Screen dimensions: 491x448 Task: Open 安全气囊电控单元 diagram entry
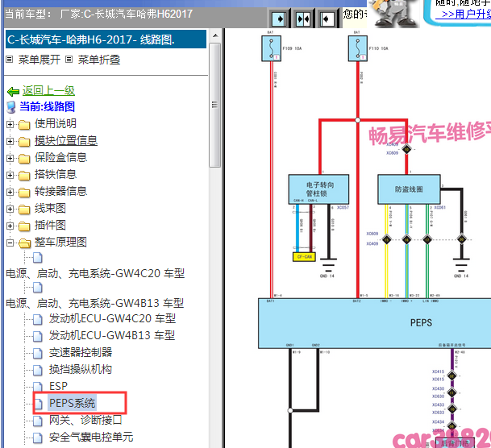click(x=91, y=437)
